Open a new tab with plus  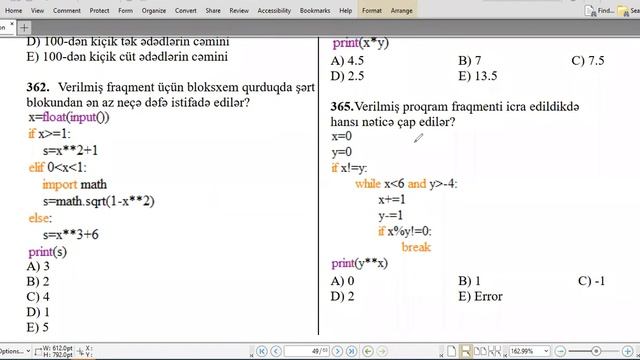click(x=24, y=28)
